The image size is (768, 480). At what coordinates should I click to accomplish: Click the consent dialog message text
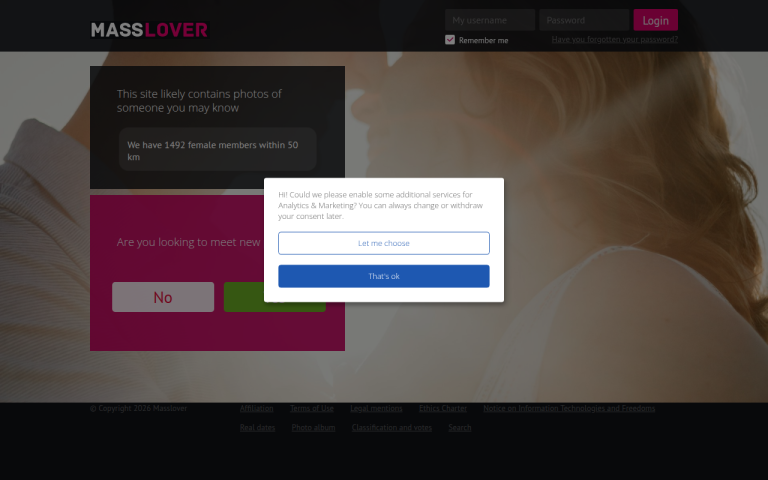point(381,205)
